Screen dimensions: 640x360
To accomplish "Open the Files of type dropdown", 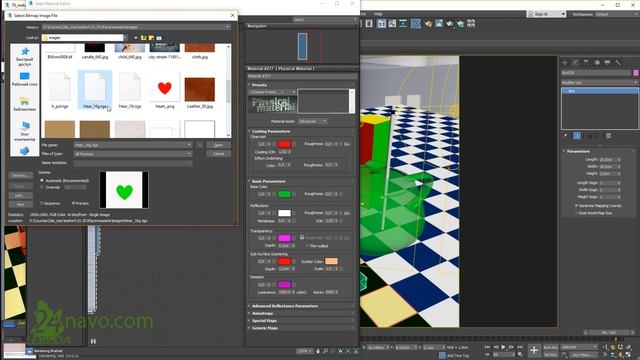I will 189,154.
